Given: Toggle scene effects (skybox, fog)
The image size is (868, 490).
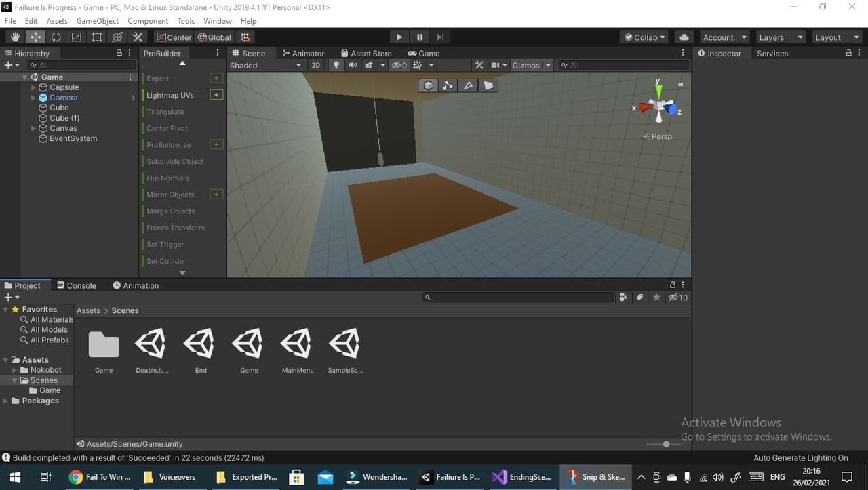Looking at the screenshot, I should [369, 65].
